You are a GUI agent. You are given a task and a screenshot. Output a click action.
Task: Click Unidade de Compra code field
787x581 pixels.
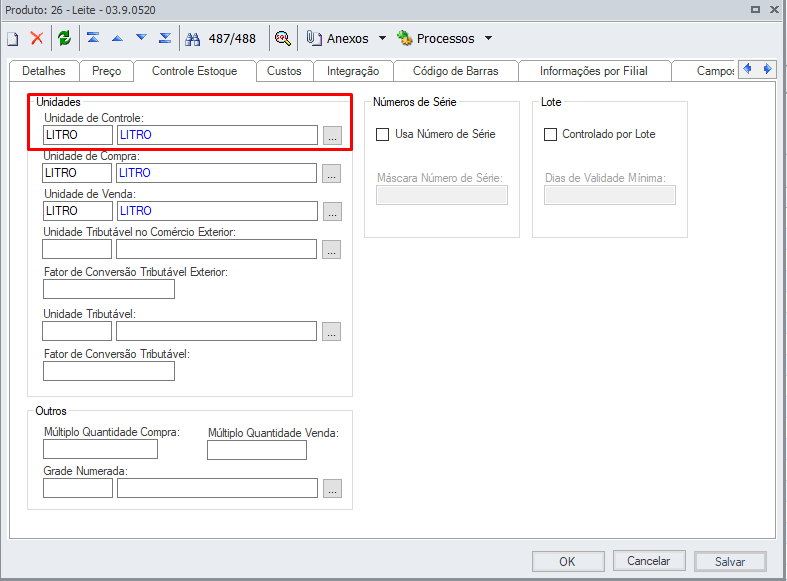[77, 173]
